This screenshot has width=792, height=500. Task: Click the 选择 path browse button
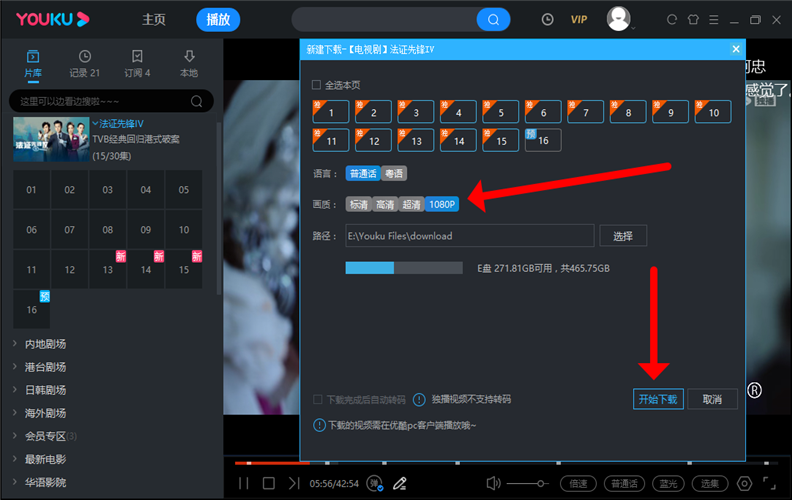point(623,236)
